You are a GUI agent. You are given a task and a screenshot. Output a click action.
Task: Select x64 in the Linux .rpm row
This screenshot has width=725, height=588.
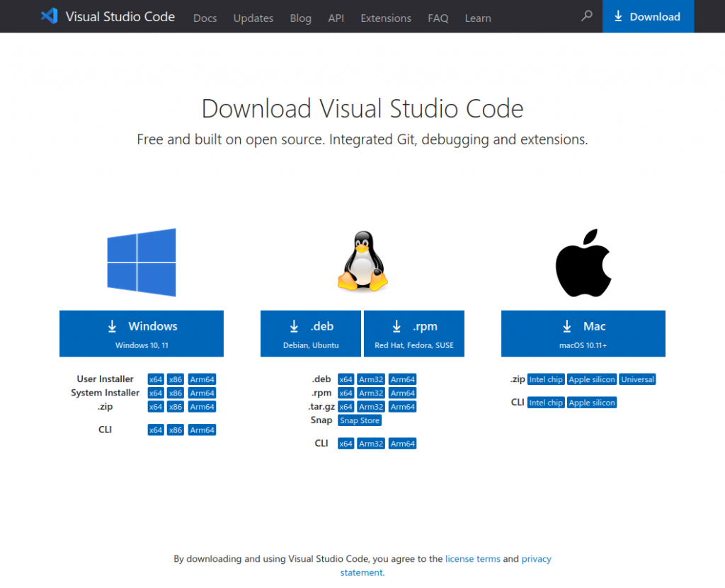pos(346,393)
